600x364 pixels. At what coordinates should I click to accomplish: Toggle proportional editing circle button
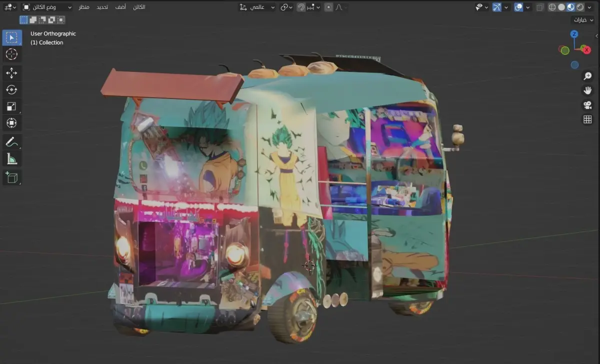coord(328,7)
